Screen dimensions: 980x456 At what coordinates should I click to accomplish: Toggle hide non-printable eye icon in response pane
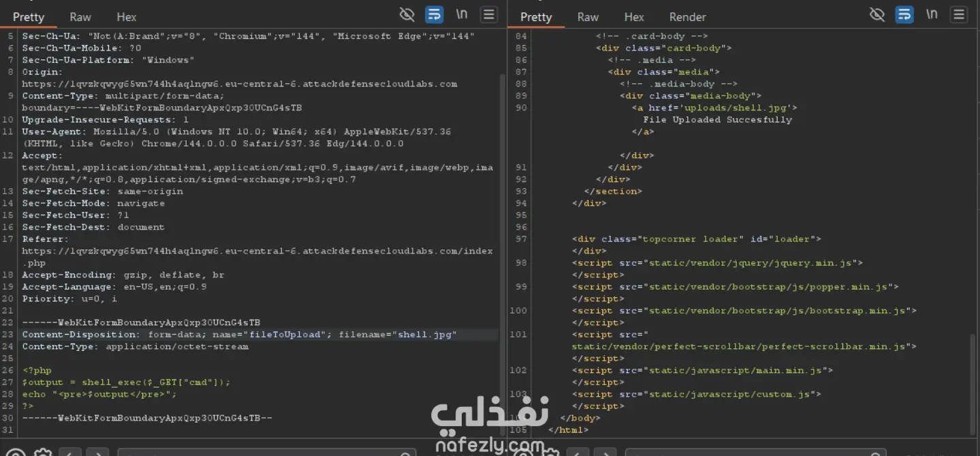[x=877, y=14]
